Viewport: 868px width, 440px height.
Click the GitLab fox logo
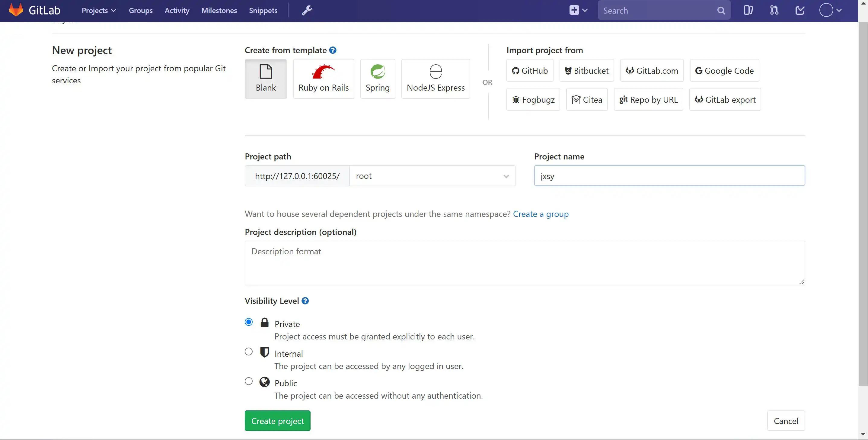pyautogui.click(x=16, y=10)
